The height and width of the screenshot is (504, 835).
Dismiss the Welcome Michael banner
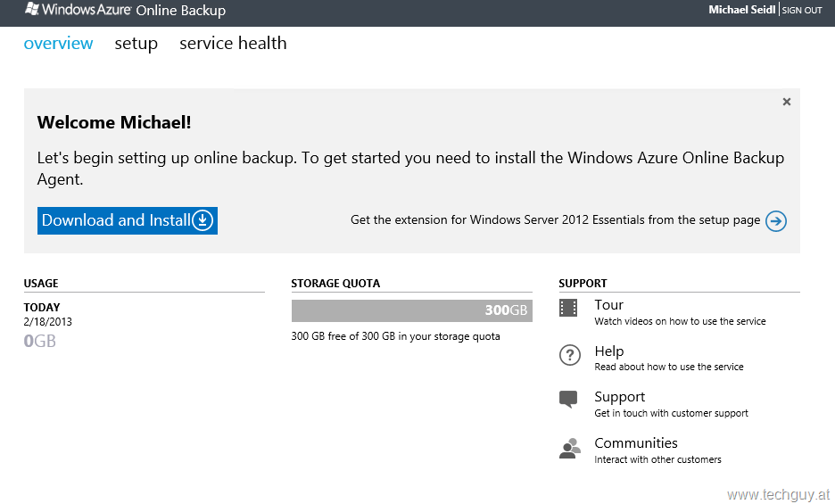787,102
